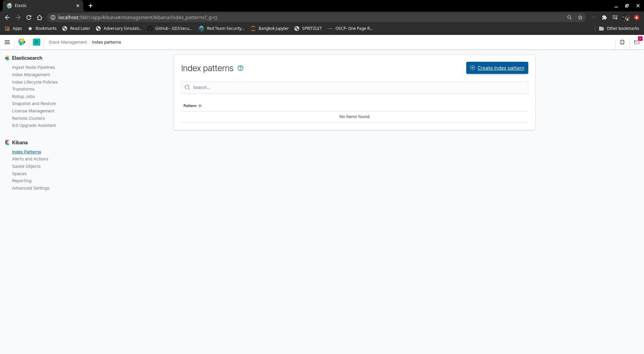Click the Index patterns help question icon
This screenshot has height=354, width=644.
click(x=240, y=68)
